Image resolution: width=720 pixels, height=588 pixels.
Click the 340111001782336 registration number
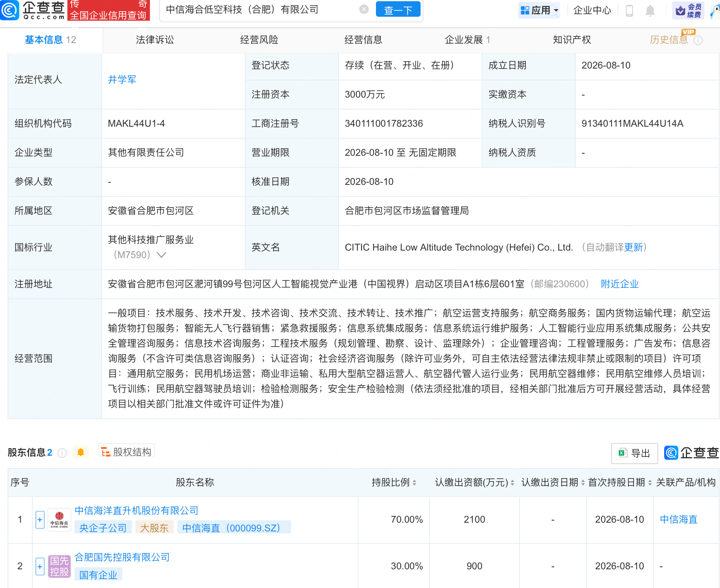coord(384,123)
